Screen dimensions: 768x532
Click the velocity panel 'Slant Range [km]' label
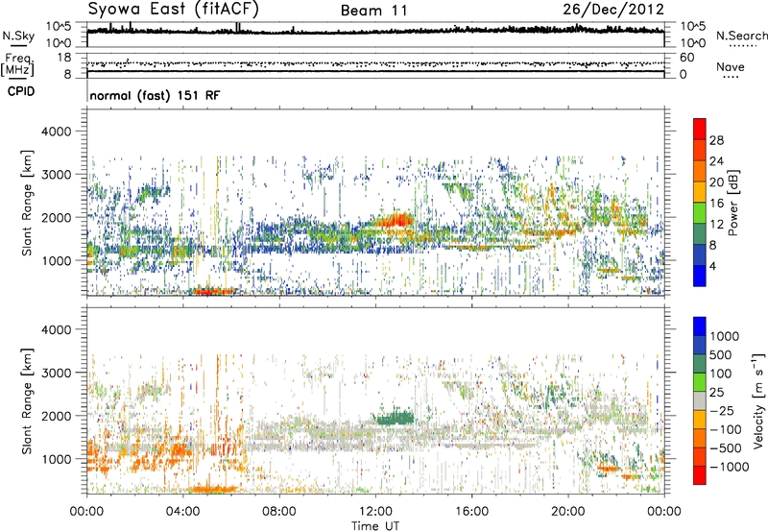pyautogui.click(x=27, y=400)
